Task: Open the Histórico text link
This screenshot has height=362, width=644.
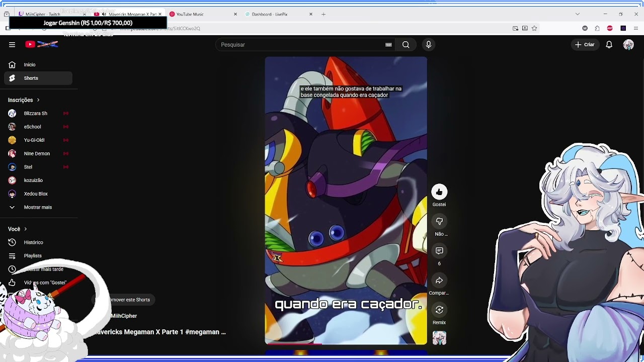Action: [x=34, y=242]
